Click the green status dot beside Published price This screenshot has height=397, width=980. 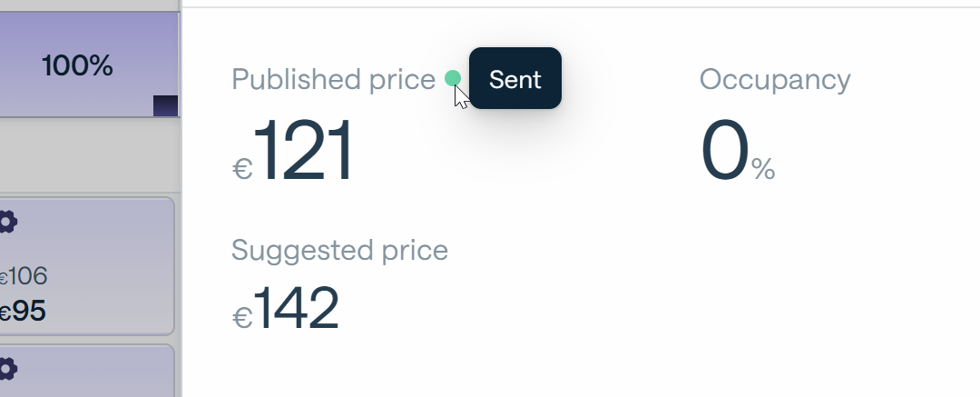[453, 78]
